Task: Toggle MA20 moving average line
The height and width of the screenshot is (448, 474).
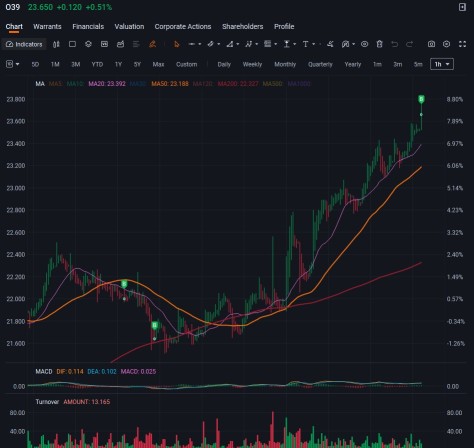Action: 107,84
